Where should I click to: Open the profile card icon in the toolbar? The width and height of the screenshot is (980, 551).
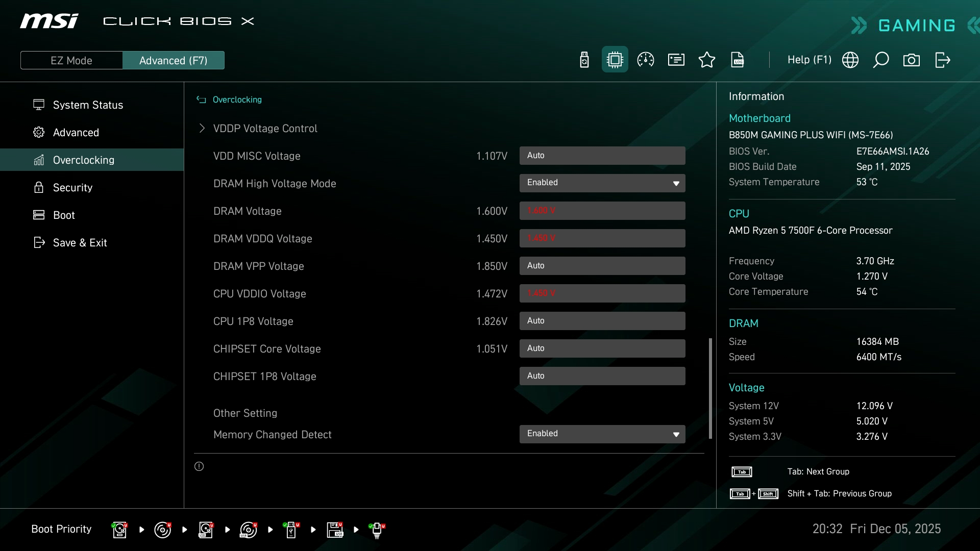tap(676, 60)
